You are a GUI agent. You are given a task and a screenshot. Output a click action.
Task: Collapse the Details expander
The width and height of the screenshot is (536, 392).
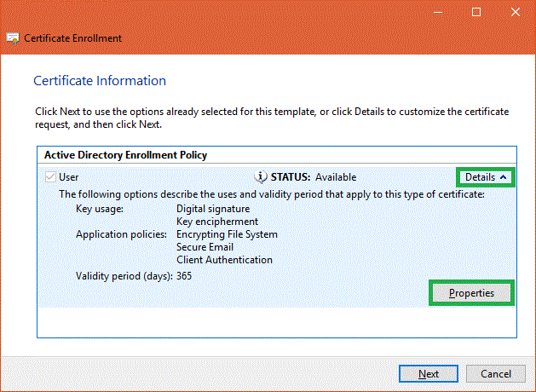point(486,177)
